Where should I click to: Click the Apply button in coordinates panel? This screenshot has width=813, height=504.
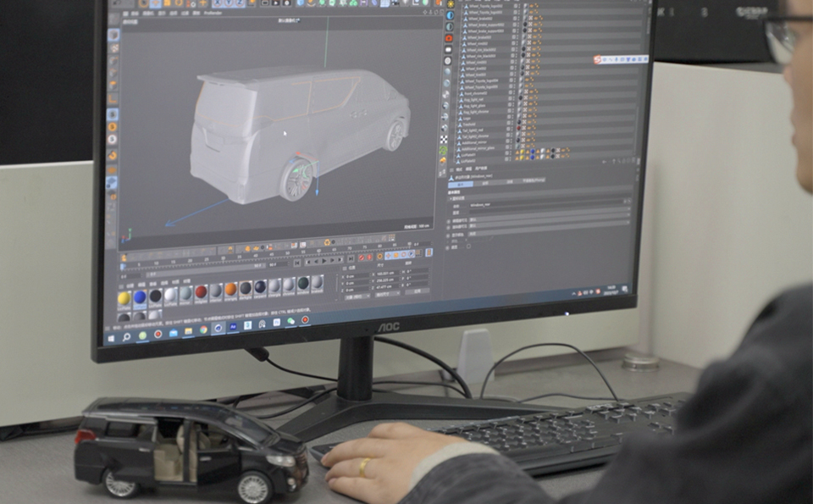click(418, 291)
